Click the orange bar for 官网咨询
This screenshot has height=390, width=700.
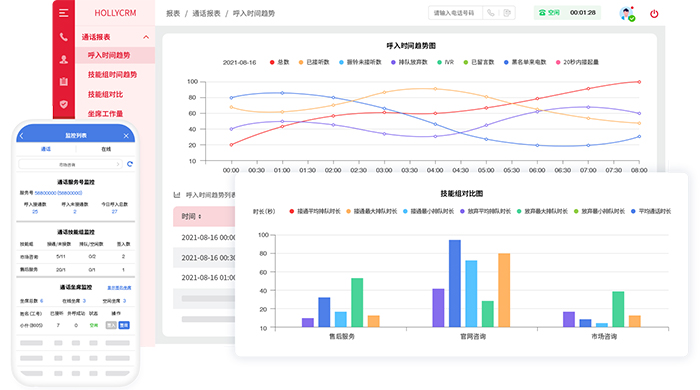(x=504, y=290)
